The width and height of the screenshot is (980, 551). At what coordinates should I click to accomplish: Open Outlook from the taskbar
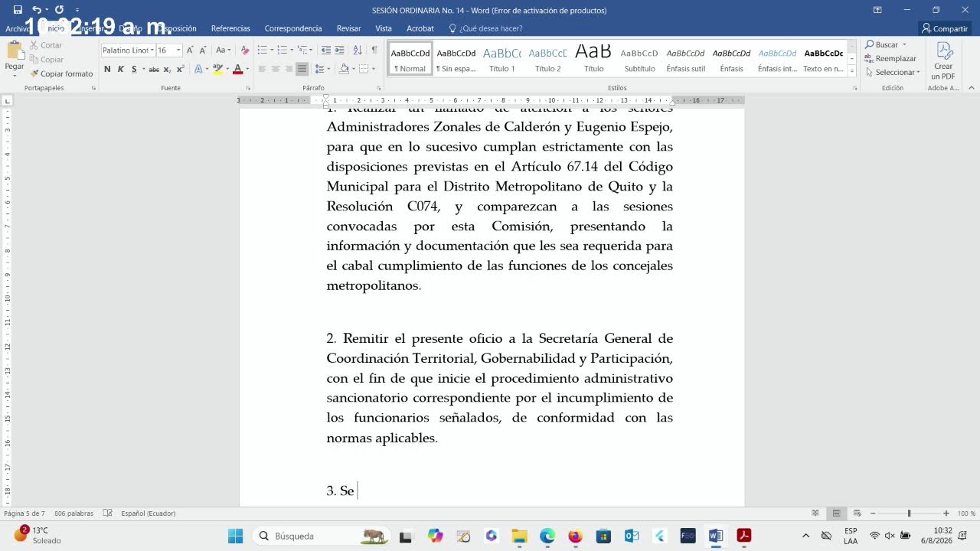[632, 536]
